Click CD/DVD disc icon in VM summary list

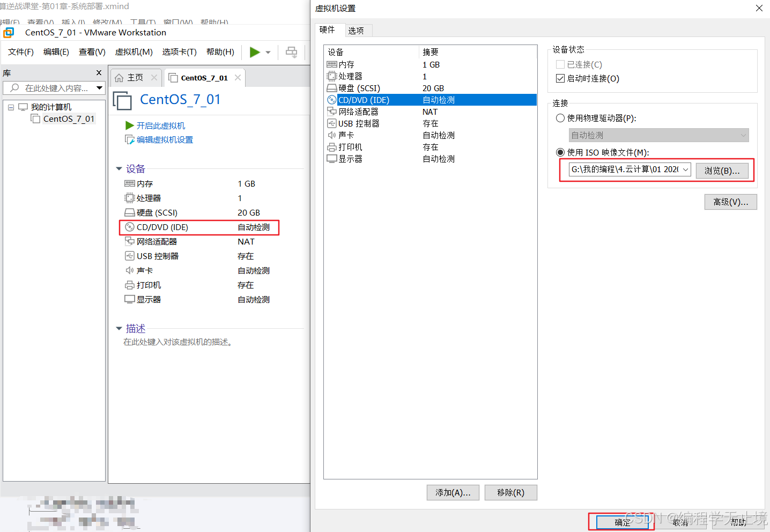[x=130, y=227]
